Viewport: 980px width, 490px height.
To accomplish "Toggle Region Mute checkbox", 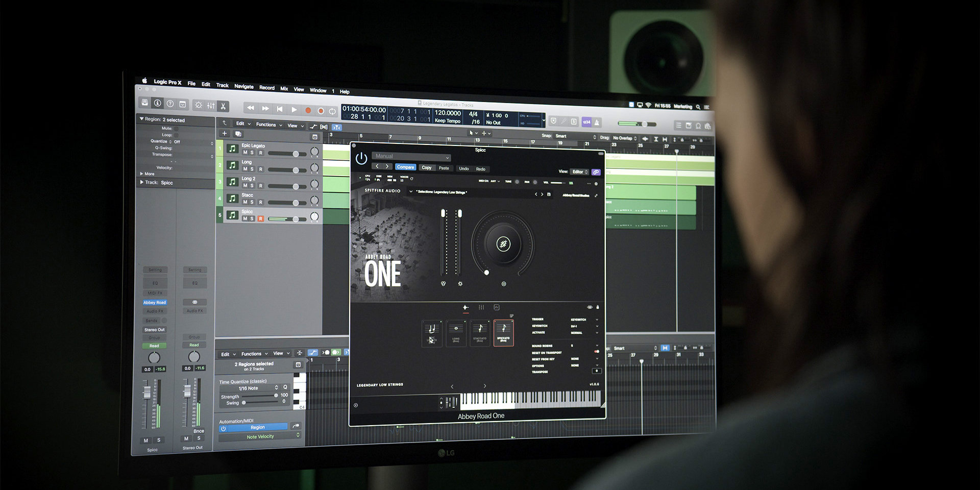I will click(176, 129).
